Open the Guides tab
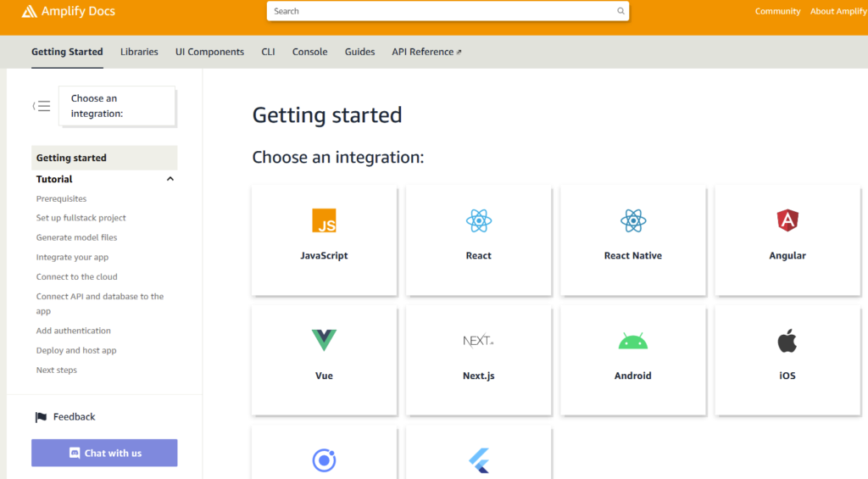The height and width of the screenshot is (479, 868). (x=359, y=52)
